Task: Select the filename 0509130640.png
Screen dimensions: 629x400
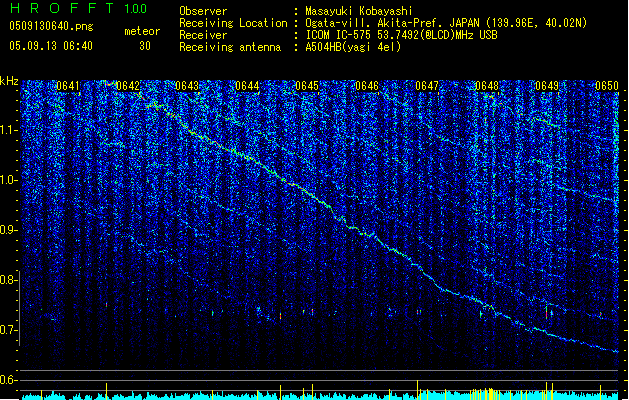Action: (51, 26)
